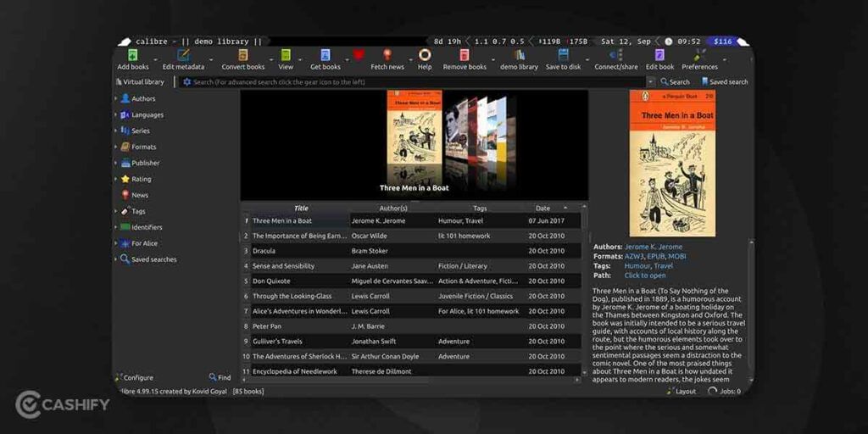Launch Convert books from the toolbar
The width and height of the screenshot is (868, 434).
click(243, 55)
